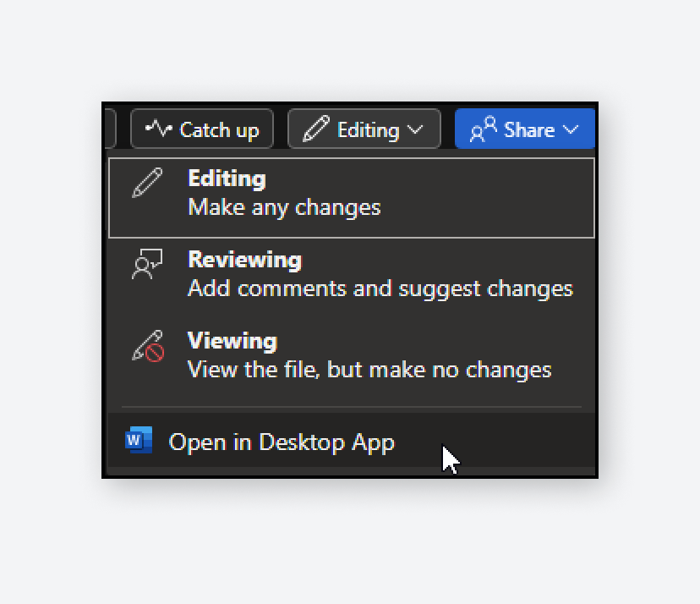Click the Reviewing person-with-comment icon
This screenshot has width=700, height=604.
[147, 263]
